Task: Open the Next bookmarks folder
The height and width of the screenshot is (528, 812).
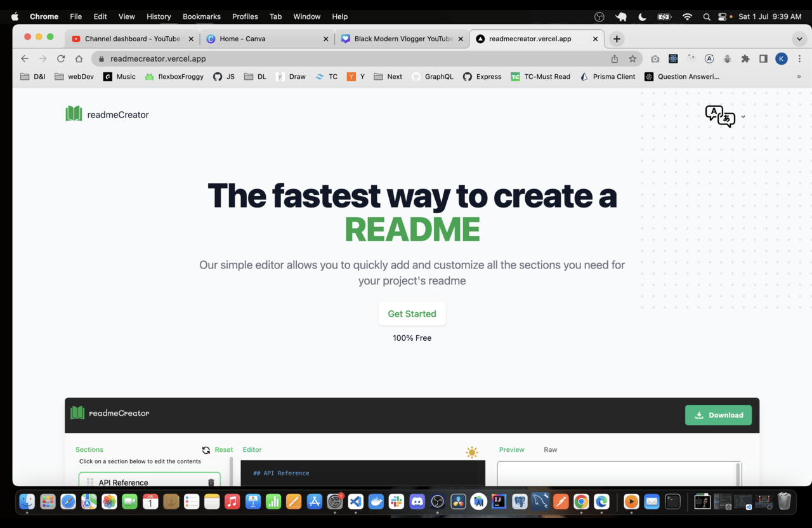Action: click(x=388, y=77)
